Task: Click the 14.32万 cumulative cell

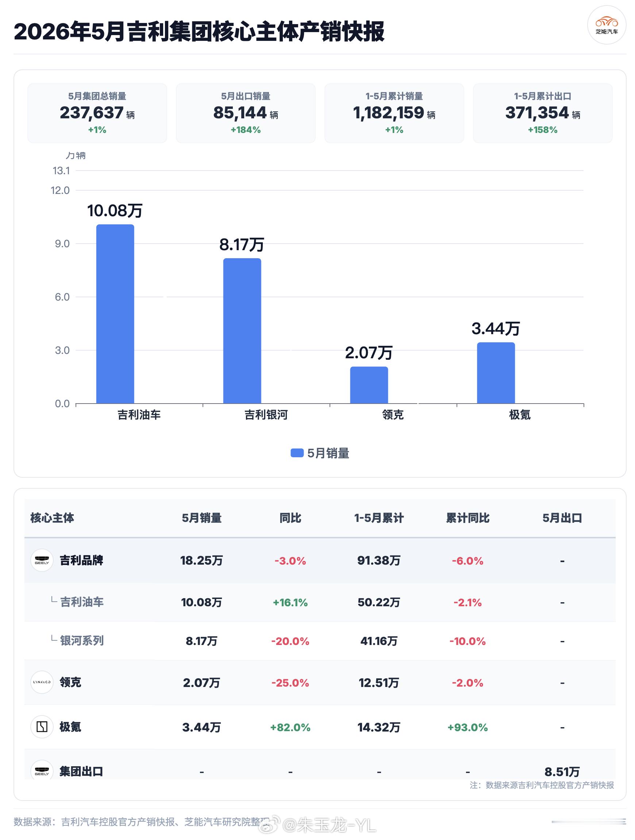Action: click(379, 727)
